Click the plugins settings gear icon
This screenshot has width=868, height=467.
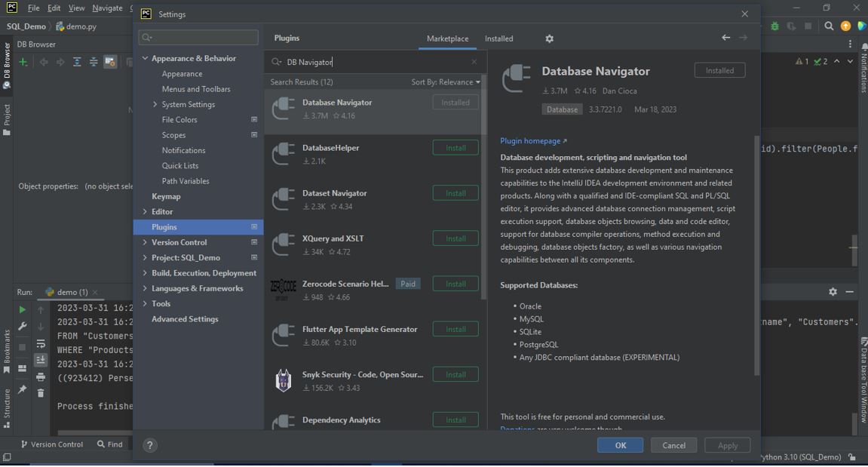click(549, 38)
